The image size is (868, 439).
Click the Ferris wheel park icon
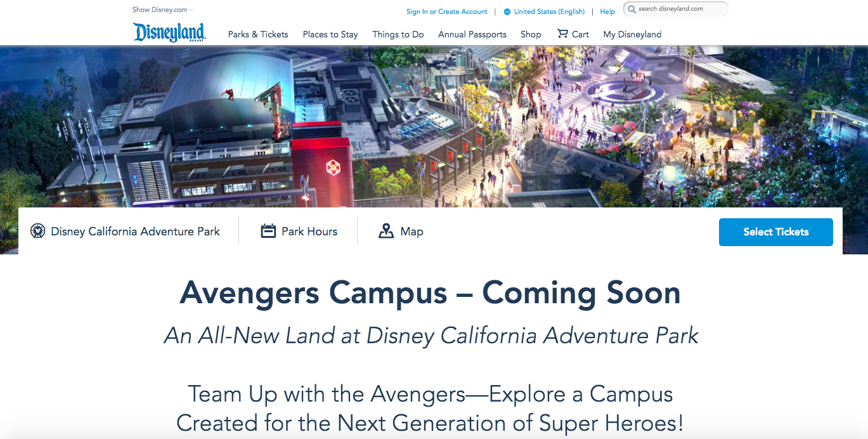tap(38, 231)
